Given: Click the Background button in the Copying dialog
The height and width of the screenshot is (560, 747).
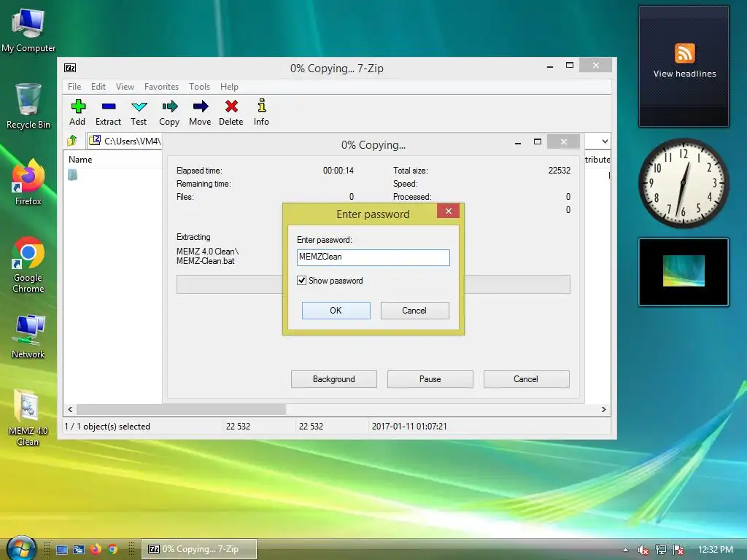Looking at the screenshot, I should click(x=334, y=379).
